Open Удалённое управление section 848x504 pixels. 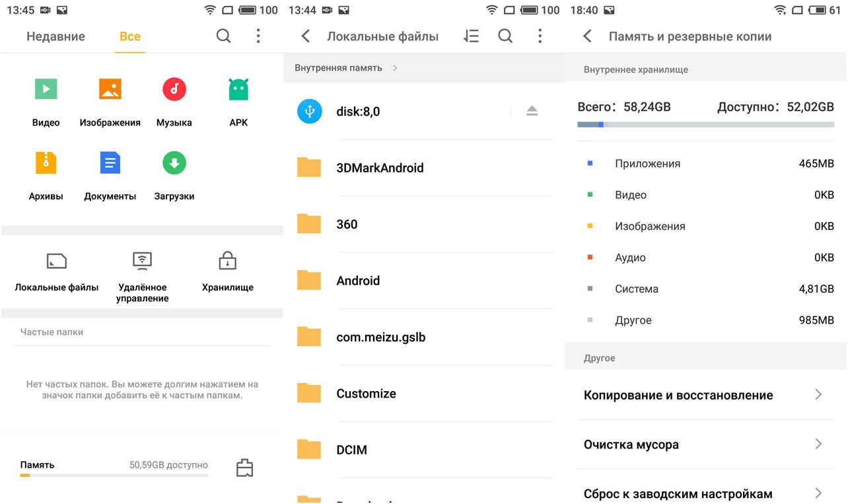[x=141, y=264]
